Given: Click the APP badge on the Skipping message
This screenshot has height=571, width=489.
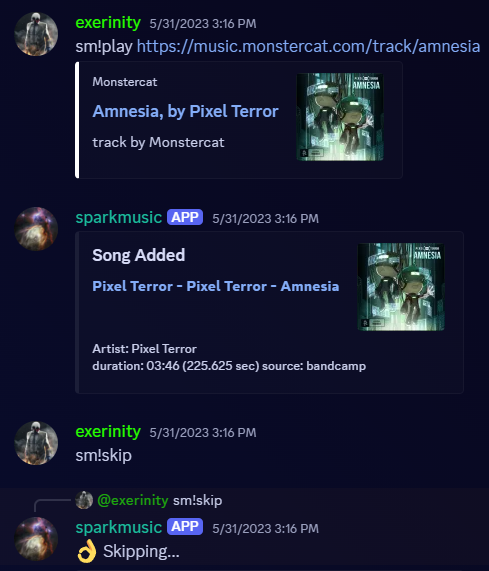Looking at the screenshot, I should tap(185, 527).
